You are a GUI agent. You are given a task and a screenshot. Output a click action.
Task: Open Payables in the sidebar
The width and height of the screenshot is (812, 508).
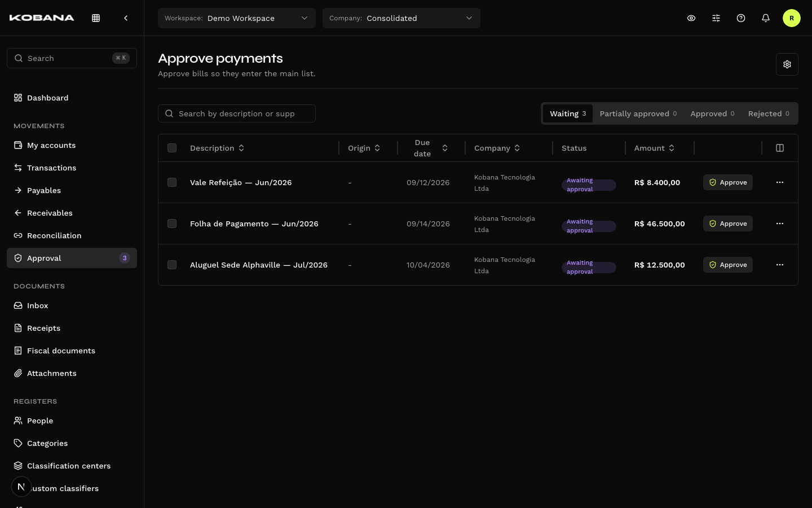72,190
